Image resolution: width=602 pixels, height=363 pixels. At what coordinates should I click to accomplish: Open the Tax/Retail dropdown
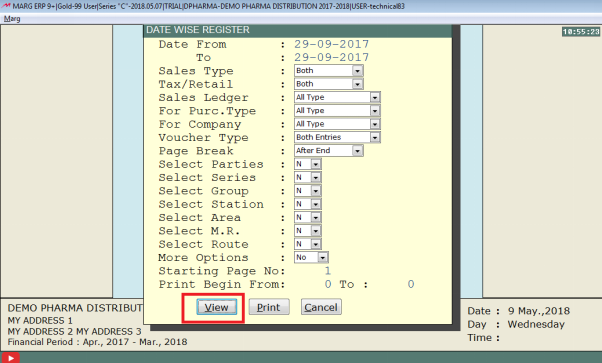(x=357, y=84)
